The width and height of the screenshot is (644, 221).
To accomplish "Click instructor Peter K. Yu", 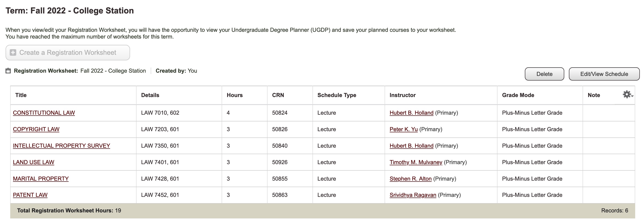I will (x=404, y=129).
